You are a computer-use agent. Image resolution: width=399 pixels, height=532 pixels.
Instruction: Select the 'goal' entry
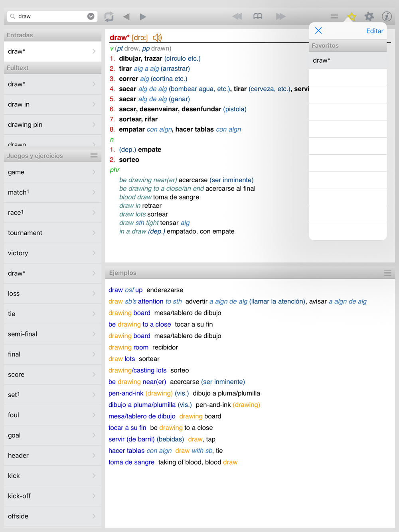(x=53, y=435)
